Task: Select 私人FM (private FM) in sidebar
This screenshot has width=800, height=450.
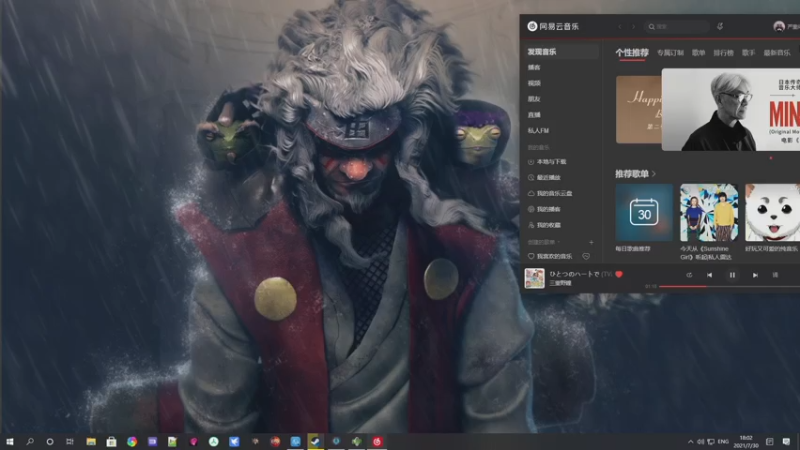Action: tap(538, 131)
